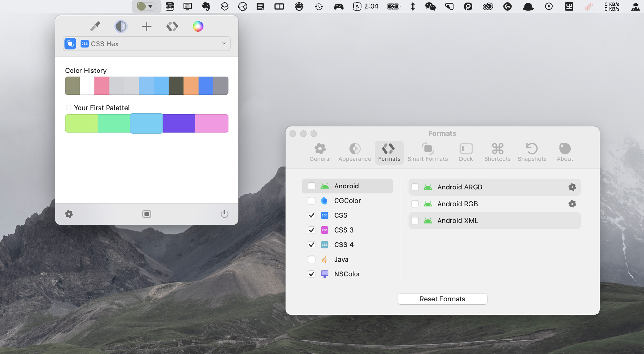Viewport: 644px width, 354px height.
Task: Switch to the General tab
Action: (320, 152)
